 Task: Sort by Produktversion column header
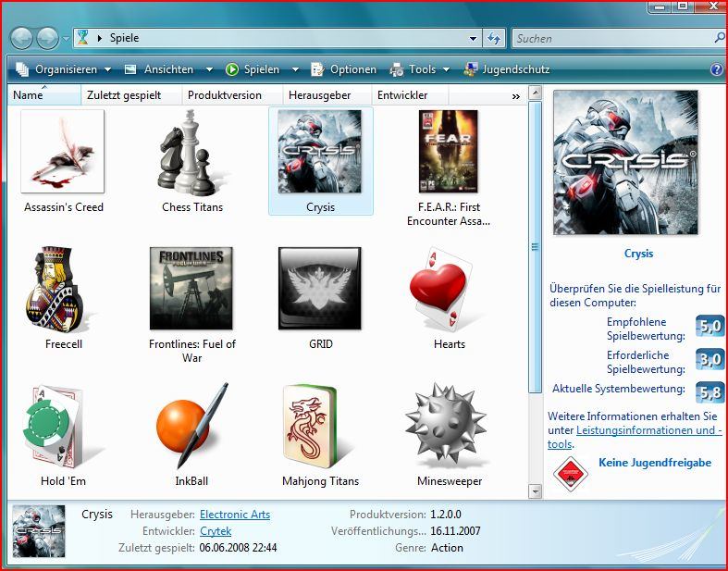pos(232,94)
